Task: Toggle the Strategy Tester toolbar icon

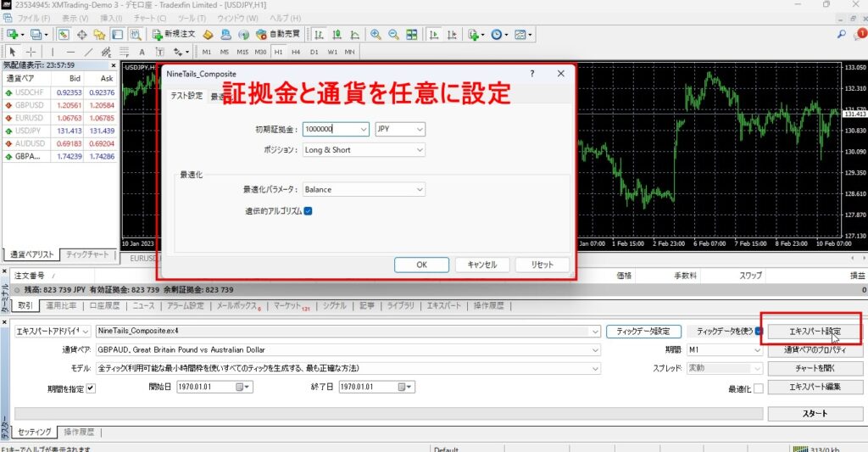Action: click(135, 34)
